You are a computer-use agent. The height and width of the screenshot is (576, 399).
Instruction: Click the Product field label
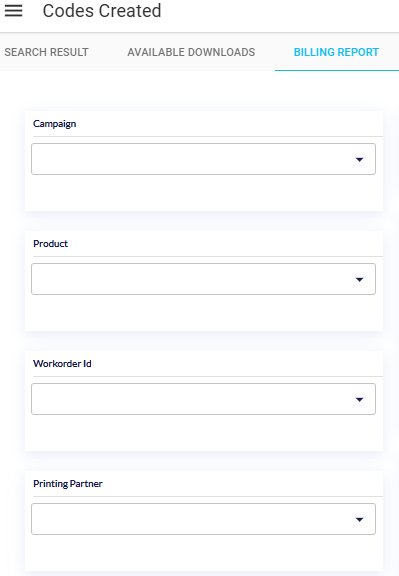[x=51, y=244]
